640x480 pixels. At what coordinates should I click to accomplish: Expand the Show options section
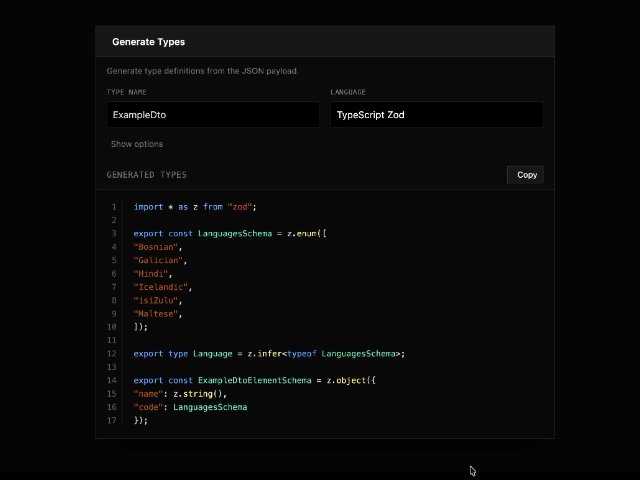[137, 144]
